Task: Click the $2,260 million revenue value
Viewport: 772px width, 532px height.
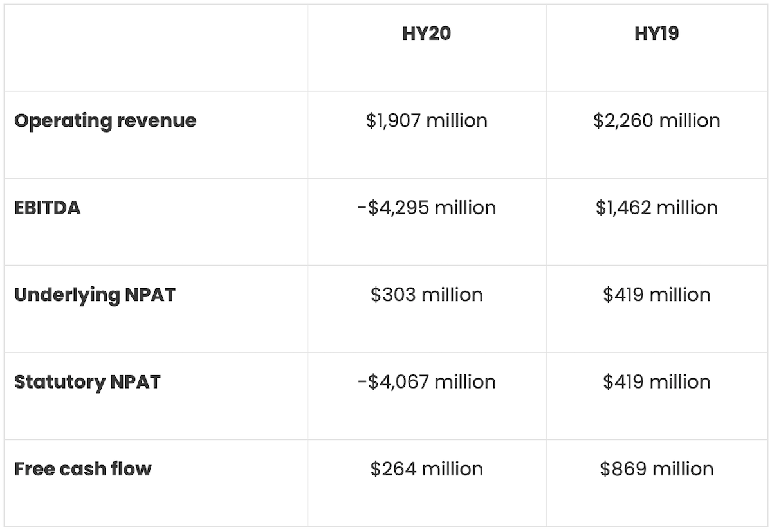Action: [x=656, y=121]
